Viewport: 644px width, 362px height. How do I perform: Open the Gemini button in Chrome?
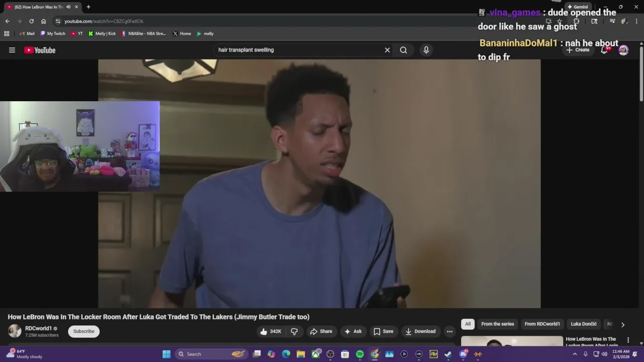click(578, 7)
